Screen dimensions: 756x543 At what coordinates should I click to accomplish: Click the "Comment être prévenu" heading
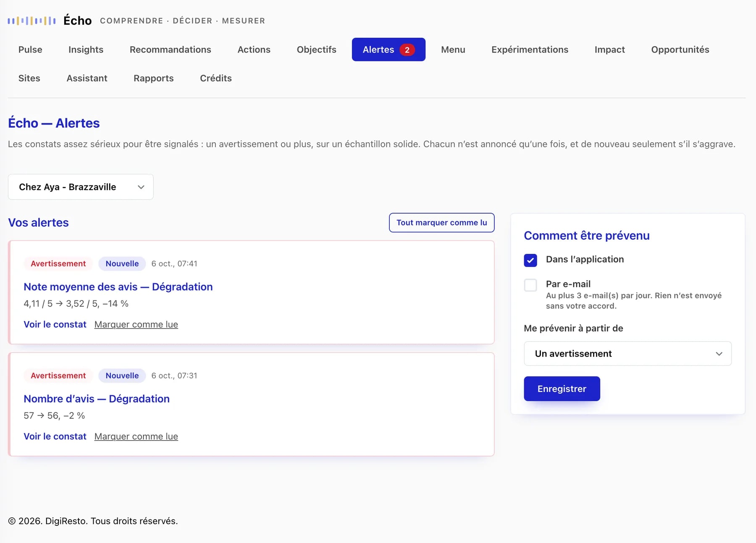(587, 235)
